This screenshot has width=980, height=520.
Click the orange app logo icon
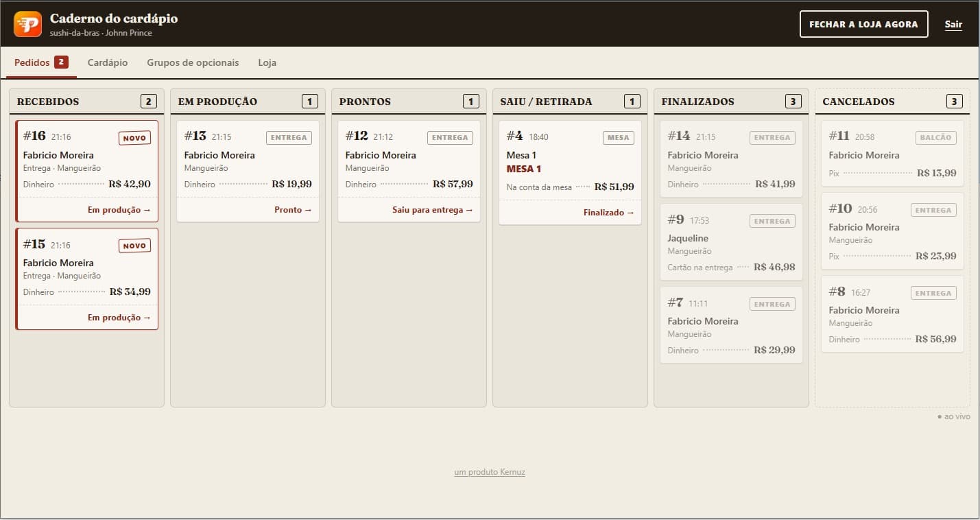pyautogui.click(x=27, y=24)
